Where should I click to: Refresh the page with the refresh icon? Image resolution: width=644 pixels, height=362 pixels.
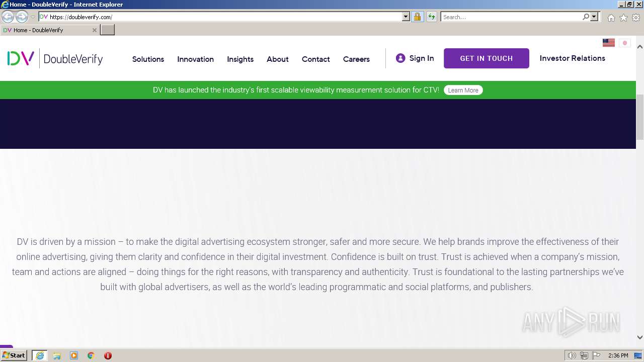tap(432, 17)
